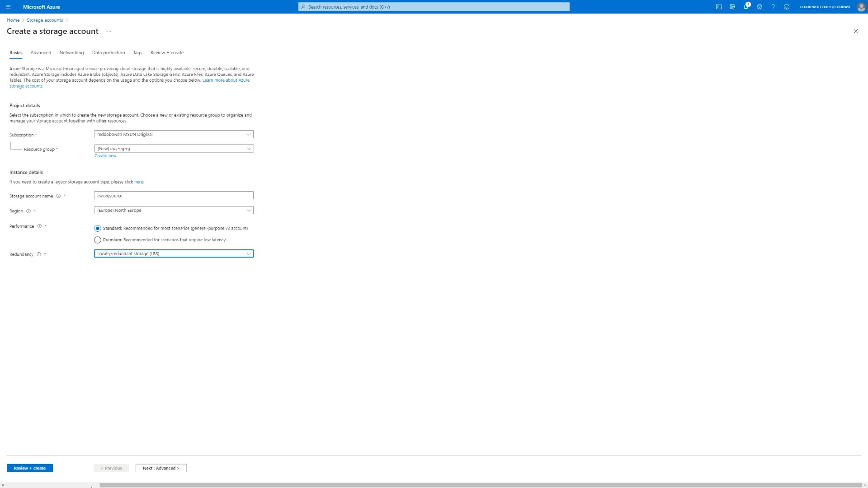Open the notifications bell
868x488 pixels.
click(x=746, y=7)
